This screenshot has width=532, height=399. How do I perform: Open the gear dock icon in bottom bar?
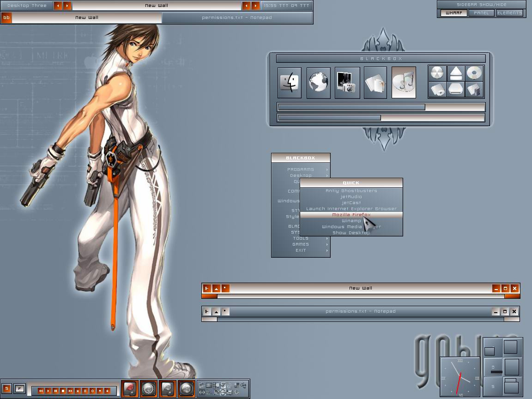point(149,389)
